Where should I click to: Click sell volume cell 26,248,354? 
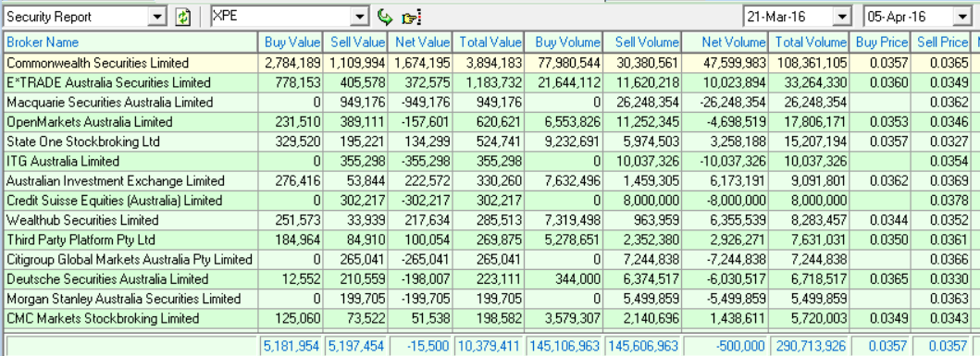(x=642, y=103)
